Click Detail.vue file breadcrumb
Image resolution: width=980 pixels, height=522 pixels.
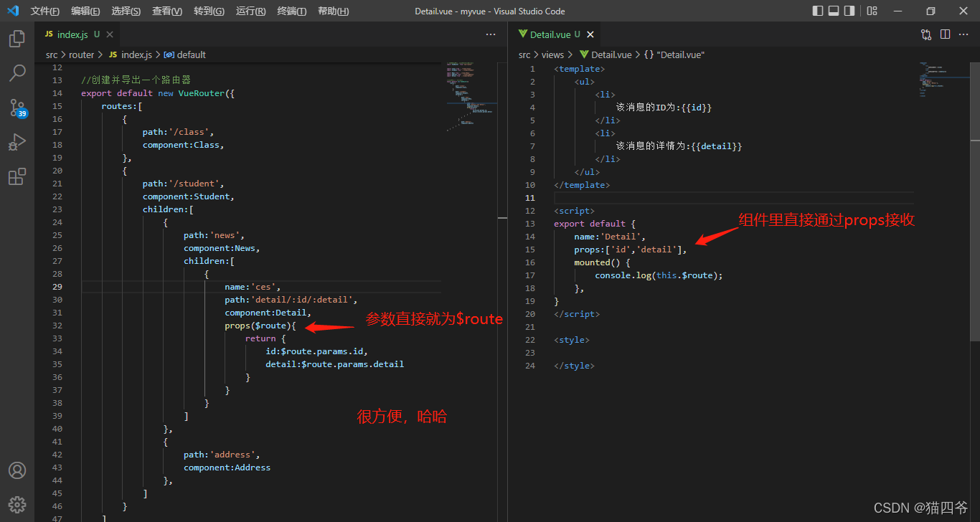[x=606, y=54]
